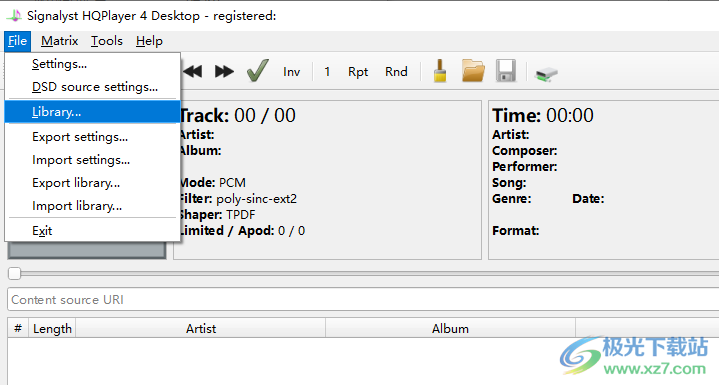Viewport: 719px width, 385px height.
Task: Click the playback position slider handle
Action: point(14,274)
